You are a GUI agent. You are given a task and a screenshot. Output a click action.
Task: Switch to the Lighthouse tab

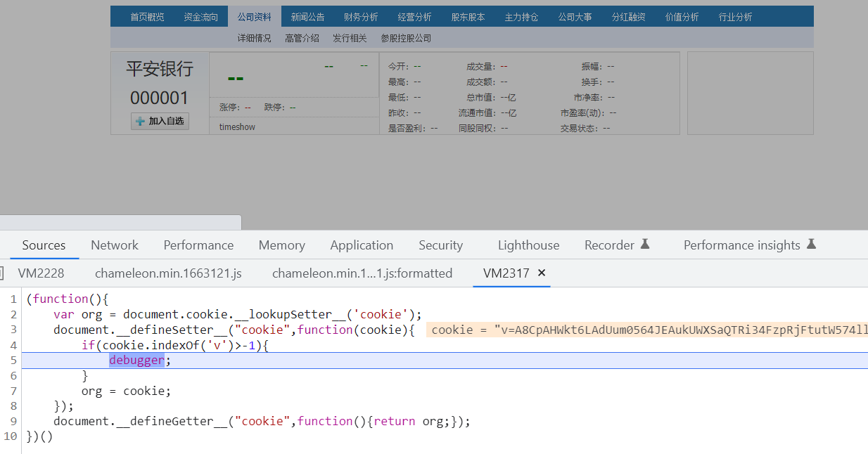528,245
